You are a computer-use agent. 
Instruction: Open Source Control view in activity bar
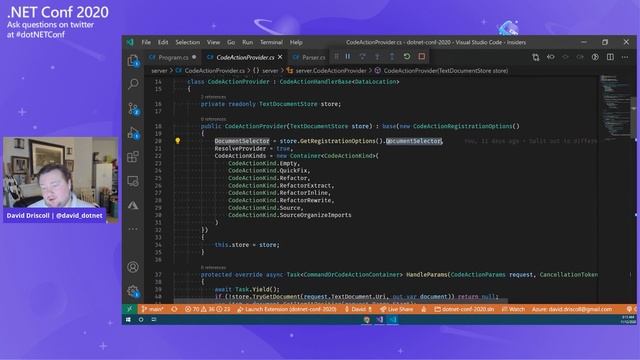133,109
